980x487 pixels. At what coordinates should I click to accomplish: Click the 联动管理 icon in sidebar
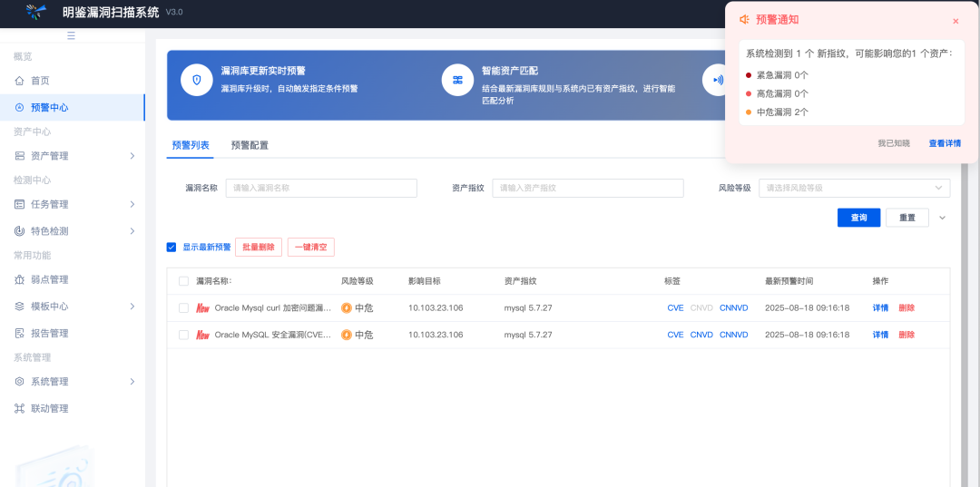[20, 408]
